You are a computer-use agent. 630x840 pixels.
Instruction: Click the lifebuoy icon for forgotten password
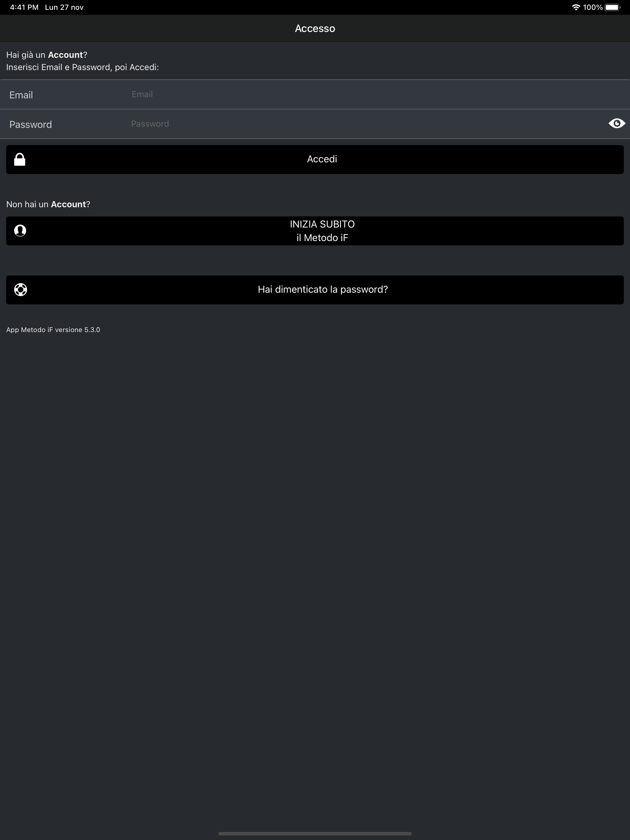[21, 290]
